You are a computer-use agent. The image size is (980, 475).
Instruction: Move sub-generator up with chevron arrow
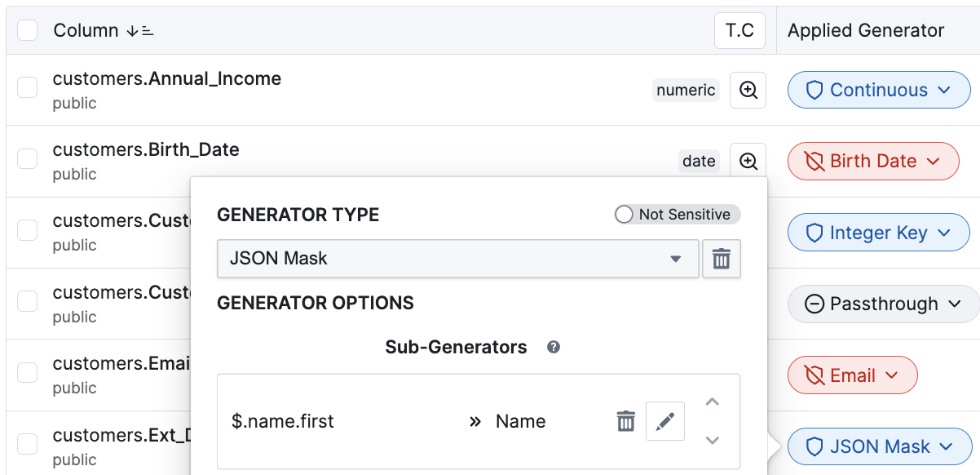tap(713, 402)
